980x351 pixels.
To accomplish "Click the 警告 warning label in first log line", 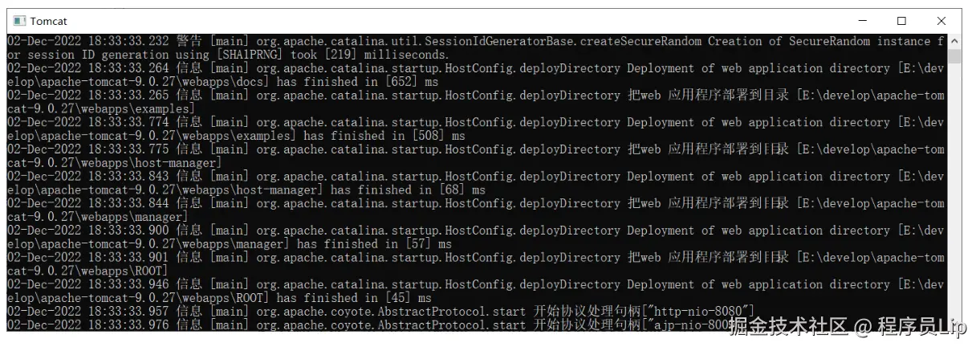I will tap(189, 41).
